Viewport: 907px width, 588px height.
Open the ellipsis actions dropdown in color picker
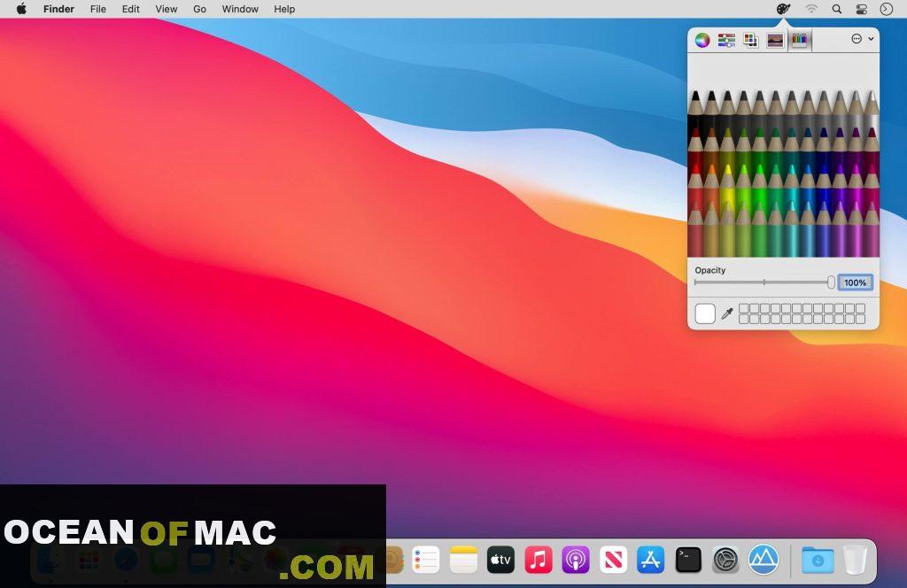tap(862, 39)
